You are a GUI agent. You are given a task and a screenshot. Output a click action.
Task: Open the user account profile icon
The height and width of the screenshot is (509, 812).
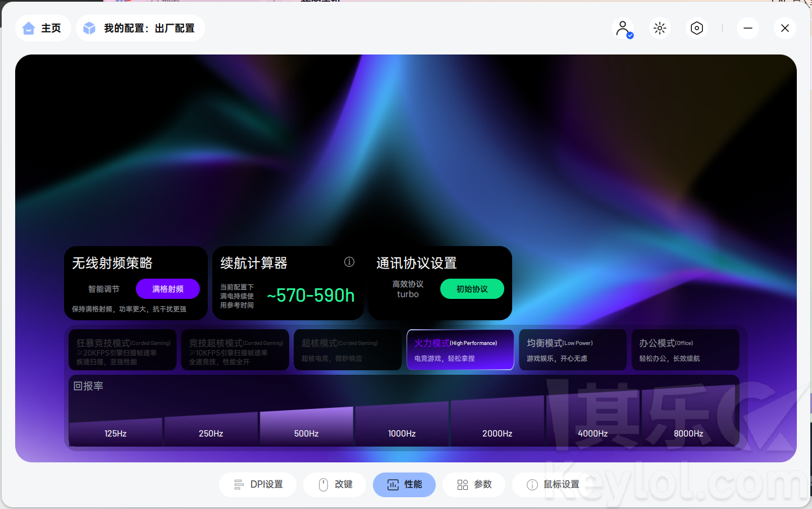(623, 28)
